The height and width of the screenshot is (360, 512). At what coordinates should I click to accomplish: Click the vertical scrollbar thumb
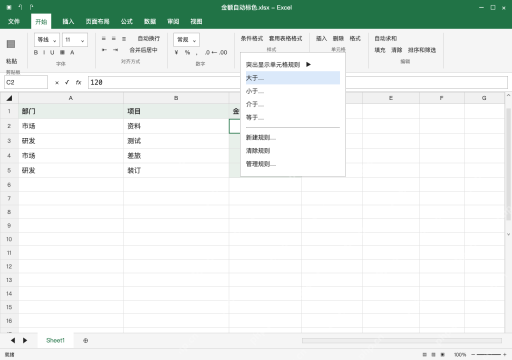[508, 164]
